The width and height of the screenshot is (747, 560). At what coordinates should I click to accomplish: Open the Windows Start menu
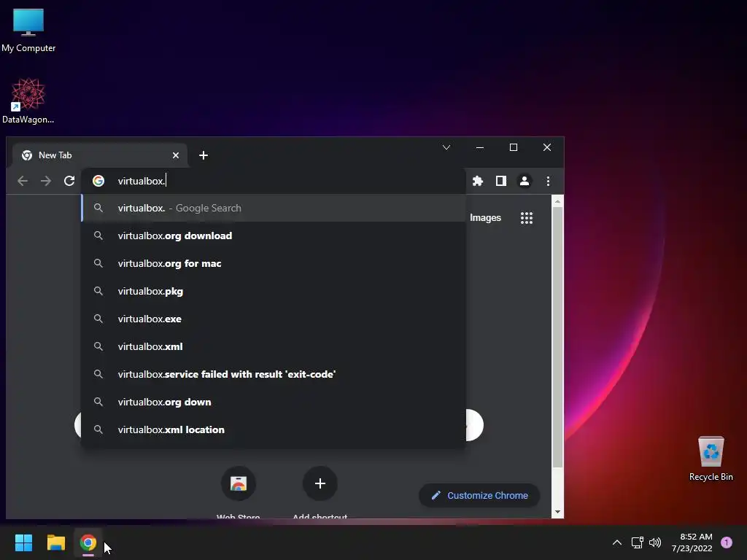coord(23,542)
